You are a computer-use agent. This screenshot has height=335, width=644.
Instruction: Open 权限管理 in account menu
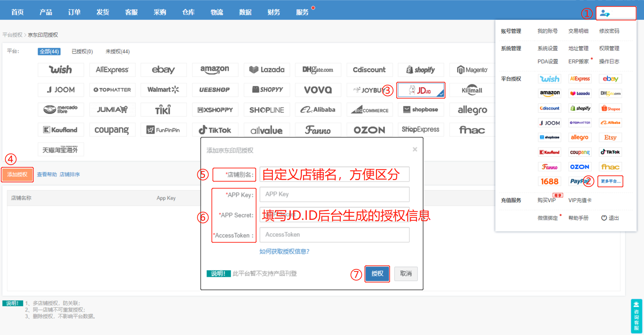[x=609, y=49]
